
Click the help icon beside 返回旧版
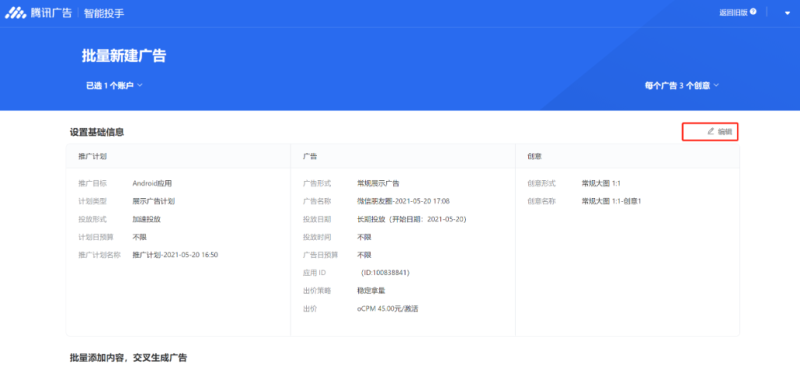click(x=753, y=12)
